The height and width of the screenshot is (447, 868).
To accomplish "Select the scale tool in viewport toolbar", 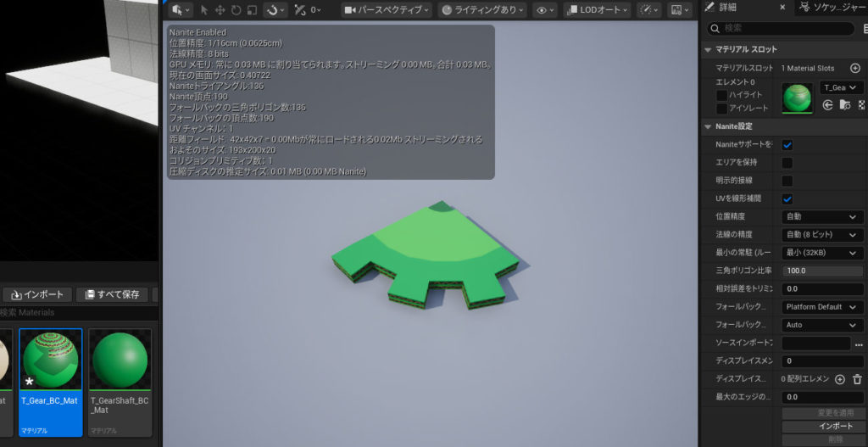I will (x=251, y=10).
